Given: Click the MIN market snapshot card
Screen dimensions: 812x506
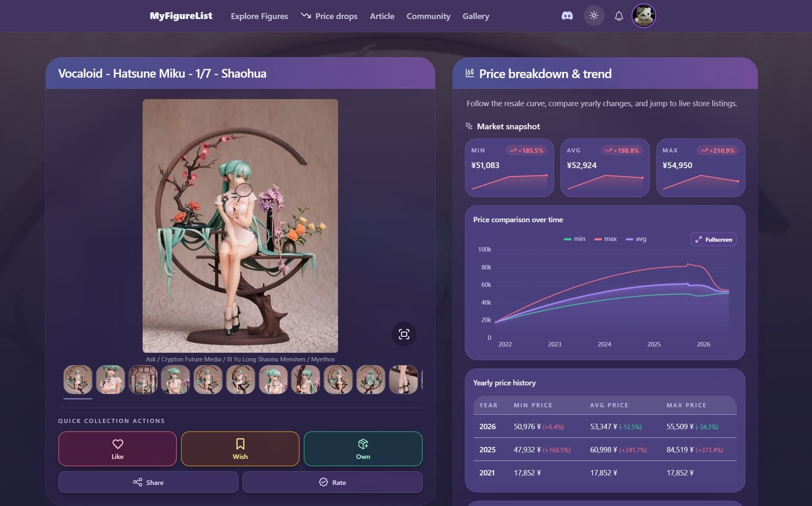Looking at the screenshot, I should pos(509,168).
